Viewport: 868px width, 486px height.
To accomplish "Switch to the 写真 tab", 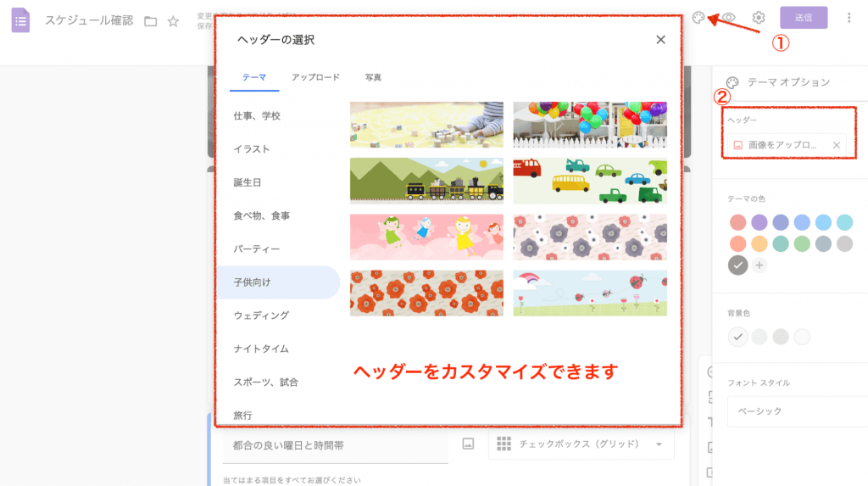I will [373, 78].
